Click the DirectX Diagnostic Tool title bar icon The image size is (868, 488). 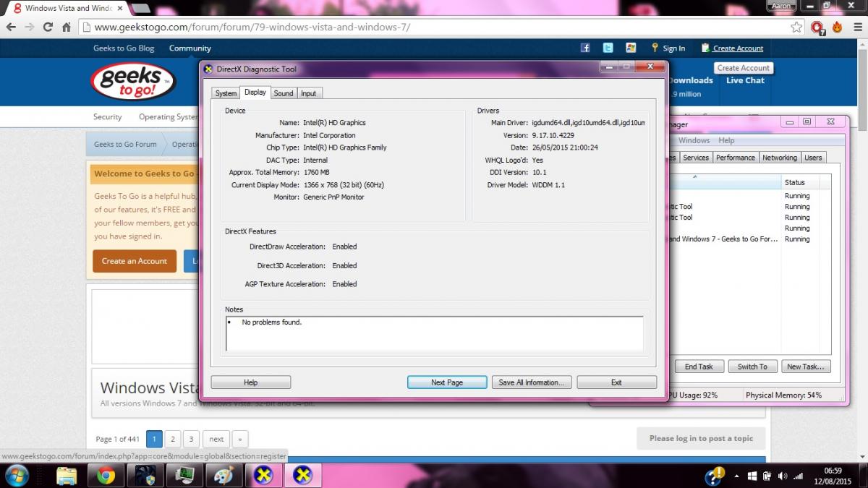[208, 69]
